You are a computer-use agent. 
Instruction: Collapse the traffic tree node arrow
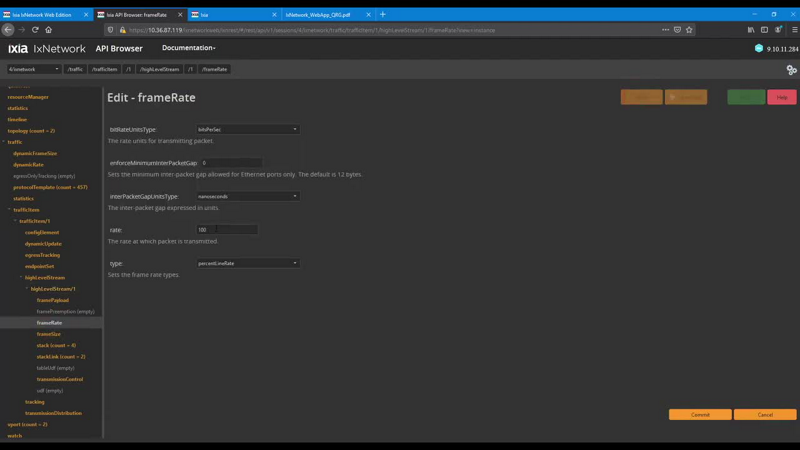4,142
